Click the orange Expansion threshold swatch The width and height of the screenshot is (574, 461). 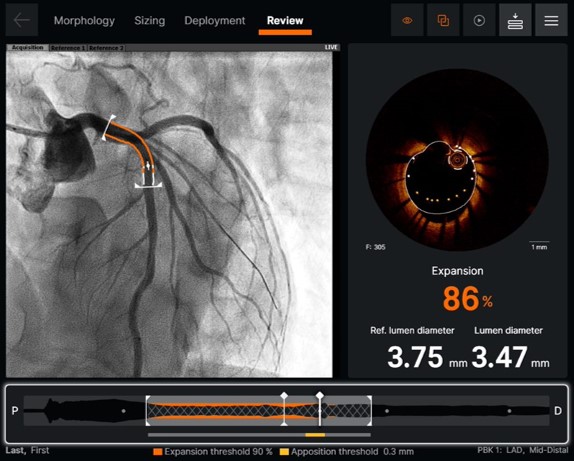[158, 452]
